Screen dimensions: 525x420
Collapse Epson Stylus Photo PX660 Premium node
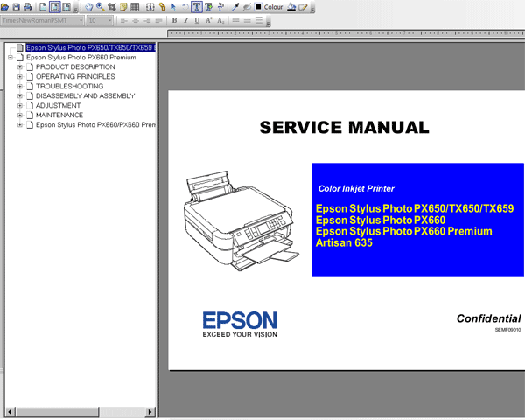(x=10, y=58)
